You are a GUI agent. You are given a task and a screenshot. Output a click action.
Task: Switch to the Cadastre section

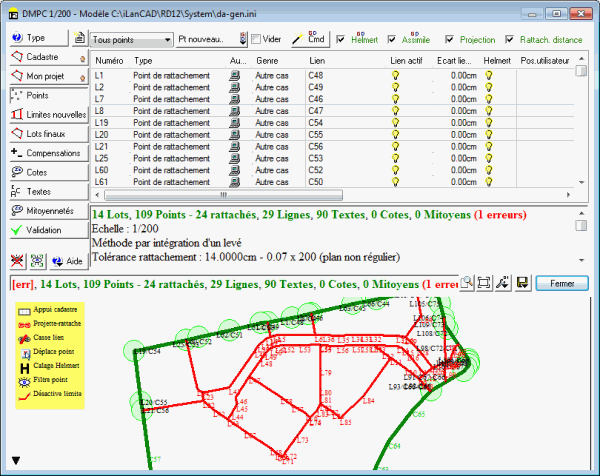coord(43,58)
